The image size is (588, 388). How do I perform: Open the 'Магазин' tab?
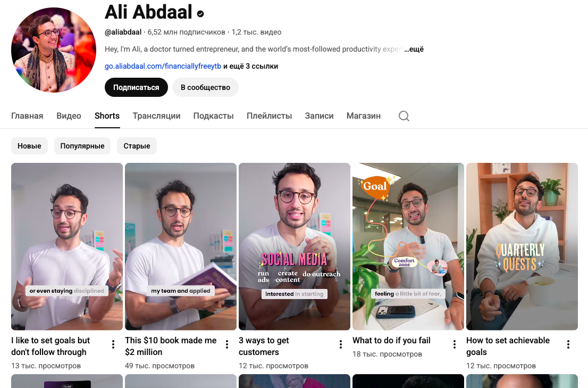[363, 116]
